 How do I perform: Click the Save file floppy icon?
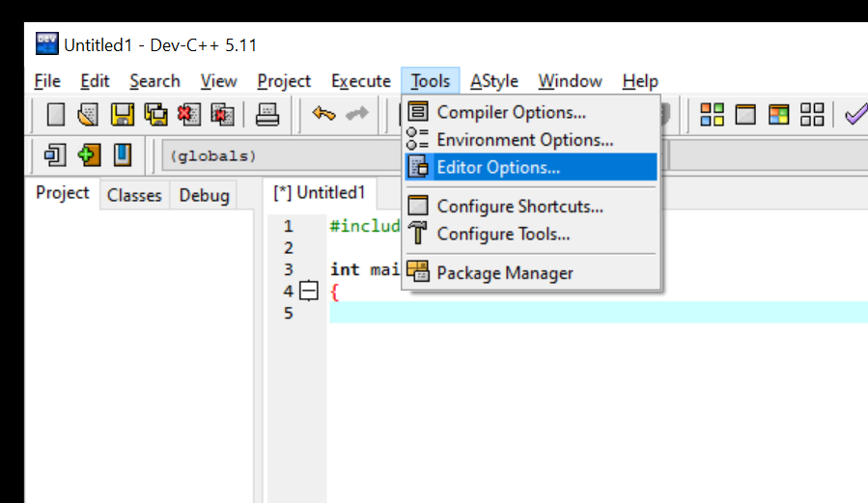tap(122, 115)
